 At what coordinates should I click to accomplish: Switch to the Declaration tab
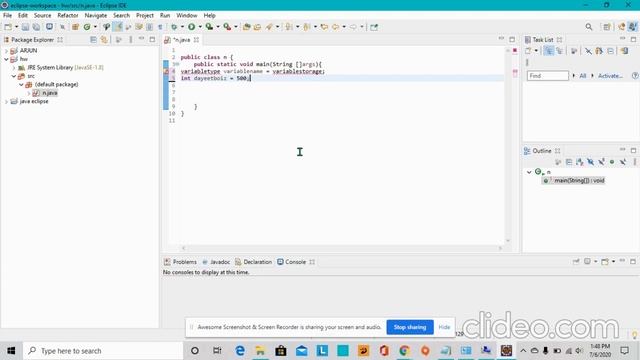point(253,262)
